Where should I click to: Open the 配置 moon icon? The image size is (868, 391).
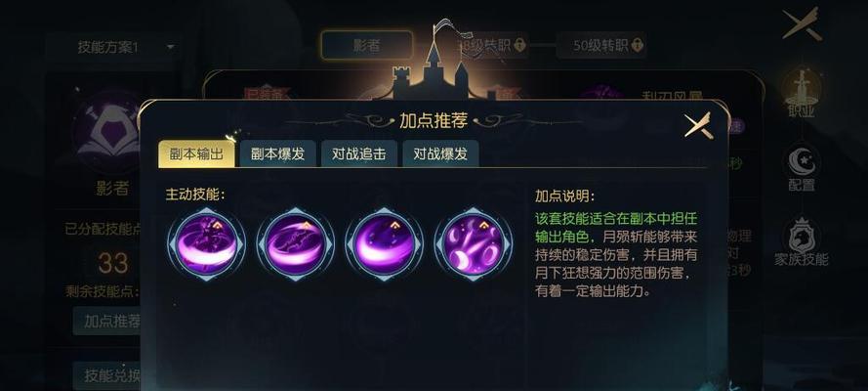[801, 167]
